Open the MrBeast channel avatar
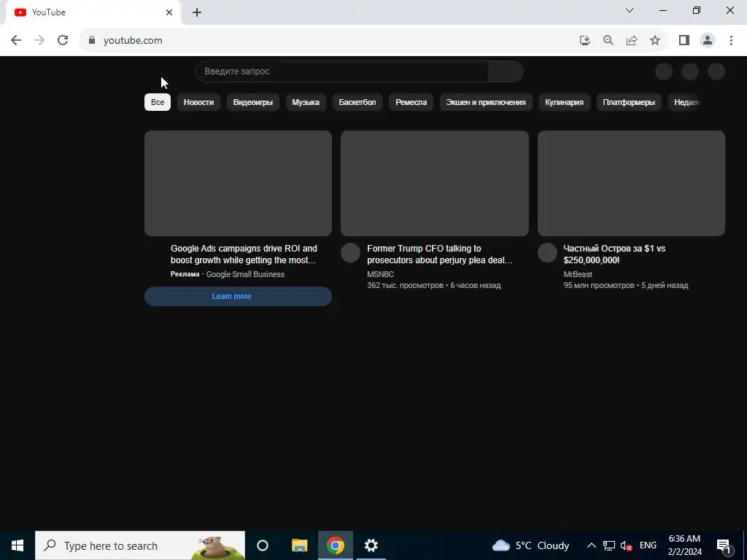Viewport: 747px width, 560px height. click(x=547, y=253)
